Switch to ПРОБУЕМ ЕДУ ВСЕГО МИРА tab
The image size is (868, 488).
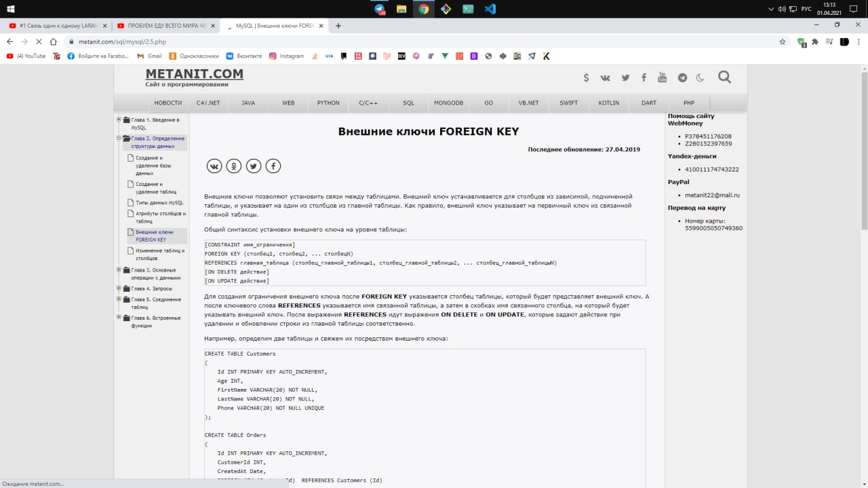click(x=166, y=26)
